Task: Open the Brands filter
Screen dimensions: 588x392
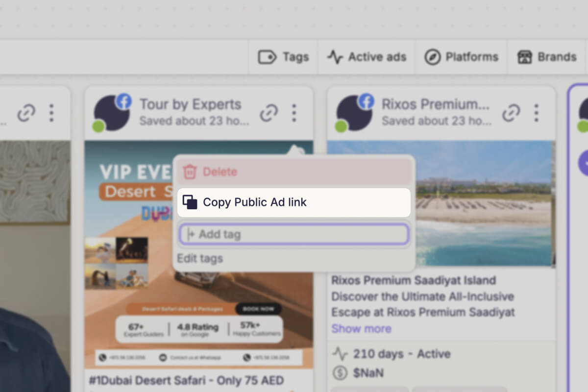Action: [x=547, y=57]
